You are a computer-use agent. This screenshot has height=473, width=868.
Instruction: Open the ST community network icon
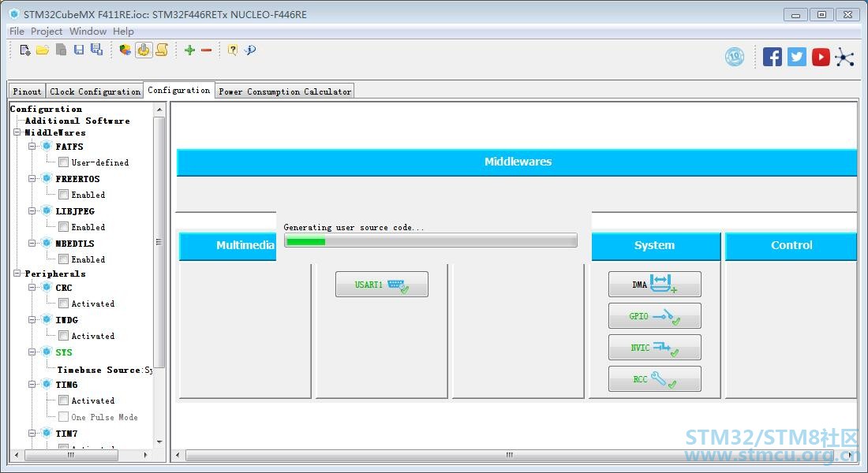(x=845, y=57)
